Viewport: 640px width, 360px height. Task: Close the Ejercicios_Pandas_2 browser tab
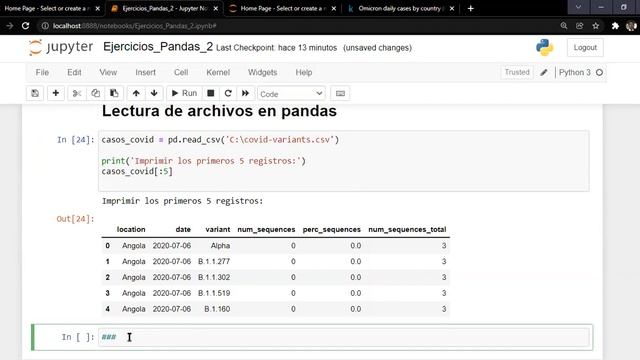(216, 9)
